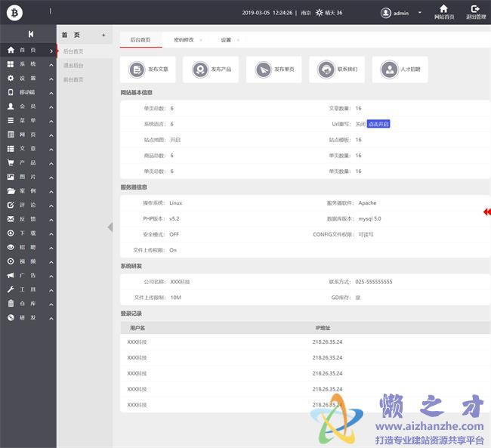The height and width of the screenshot is (448, 491).
Task: Click the Apache server software value
Action: (367, 202)
